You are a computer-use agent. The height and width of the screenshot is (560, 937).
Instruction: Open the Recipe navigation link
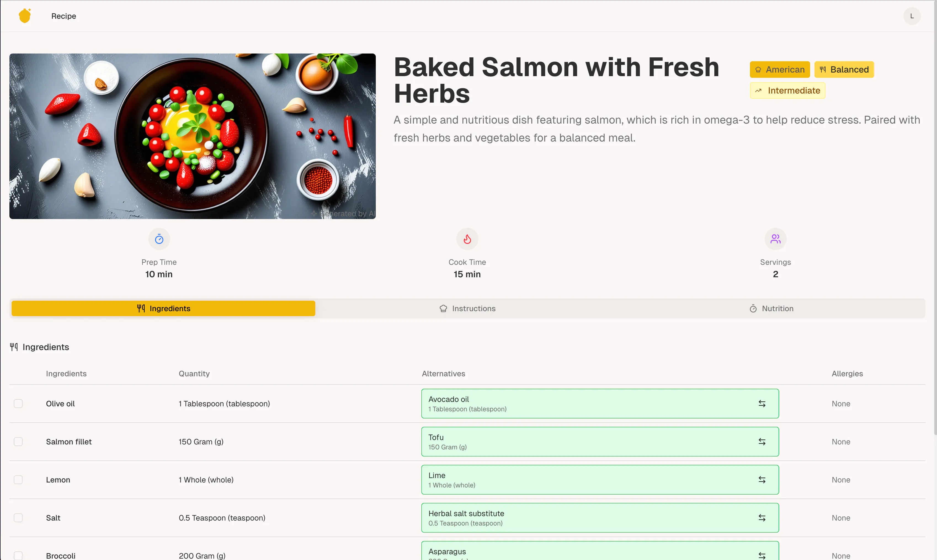tap(64, 16)
